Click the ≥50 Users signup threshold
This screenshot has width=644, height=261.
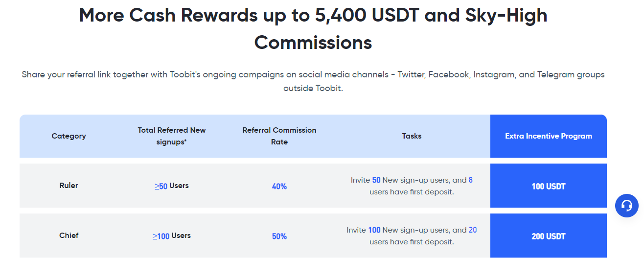[172, 186]
